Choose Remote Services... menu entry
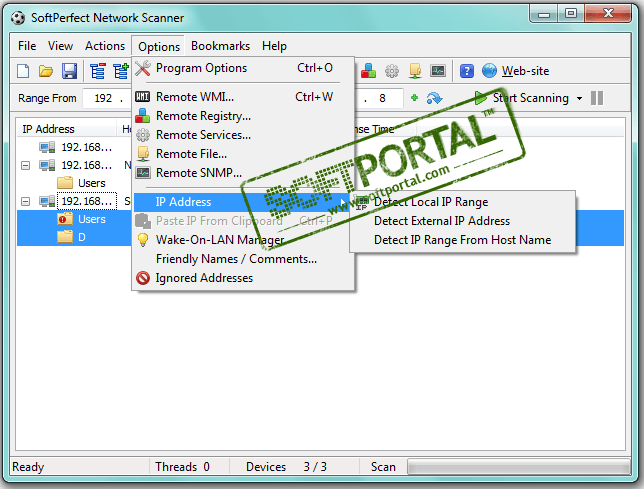This screenshot has height=489, width=644. pos(243,135)
